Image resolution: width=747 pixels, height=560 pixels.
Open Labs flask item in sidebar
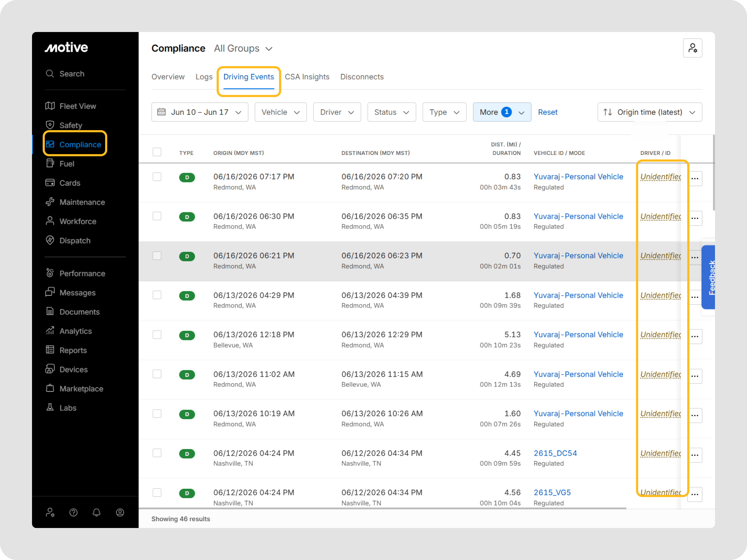[61, 408]
